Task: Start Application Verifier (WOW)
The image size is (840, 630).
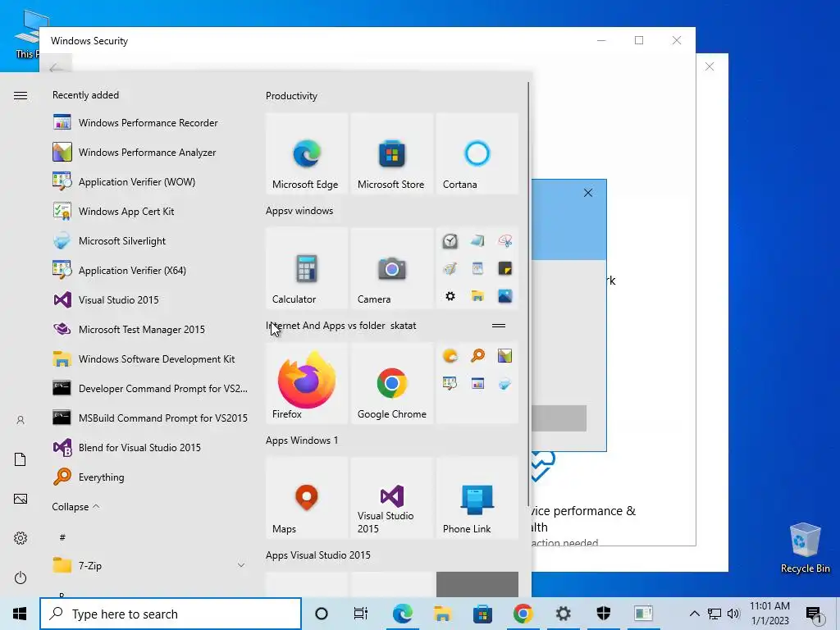Action: [x=150, y=181]
